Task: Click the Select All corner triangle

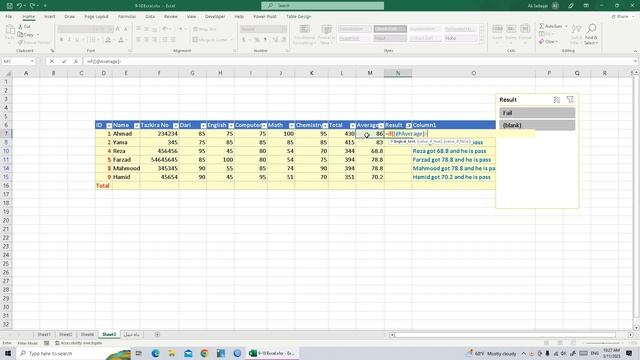Action: 7,73
